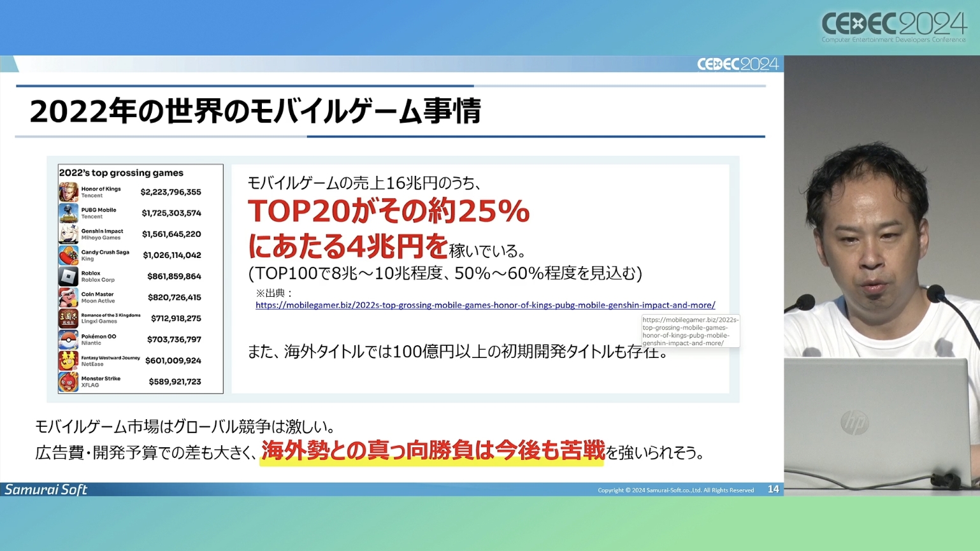Select the $712,918,275 revenue figure
Viewport: 980px width, 551px height.
pyautogui.click(x=176, y=318)
